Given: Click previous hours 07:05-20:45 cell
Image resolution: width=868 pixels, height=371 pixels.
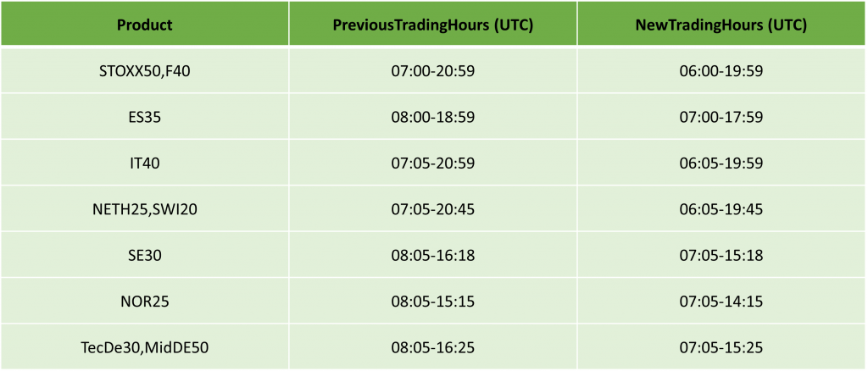Looking at the screenshot, I should coord(433,209).
